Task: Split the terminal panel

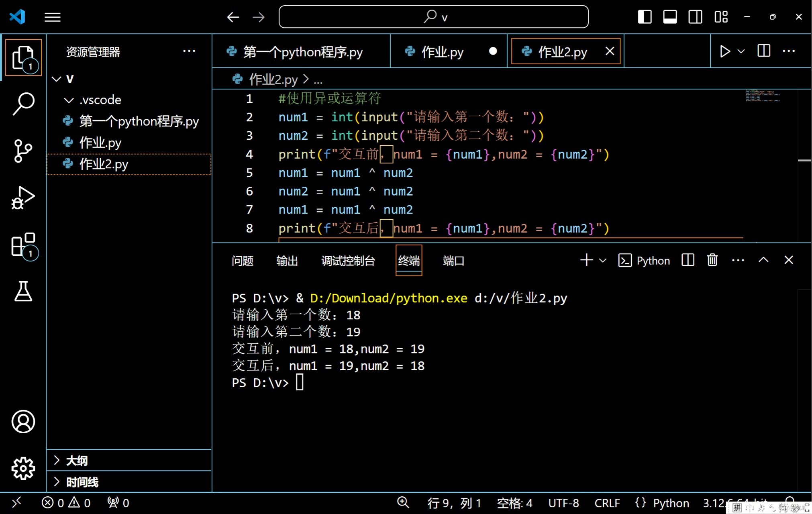Action: tap(688, 260)
